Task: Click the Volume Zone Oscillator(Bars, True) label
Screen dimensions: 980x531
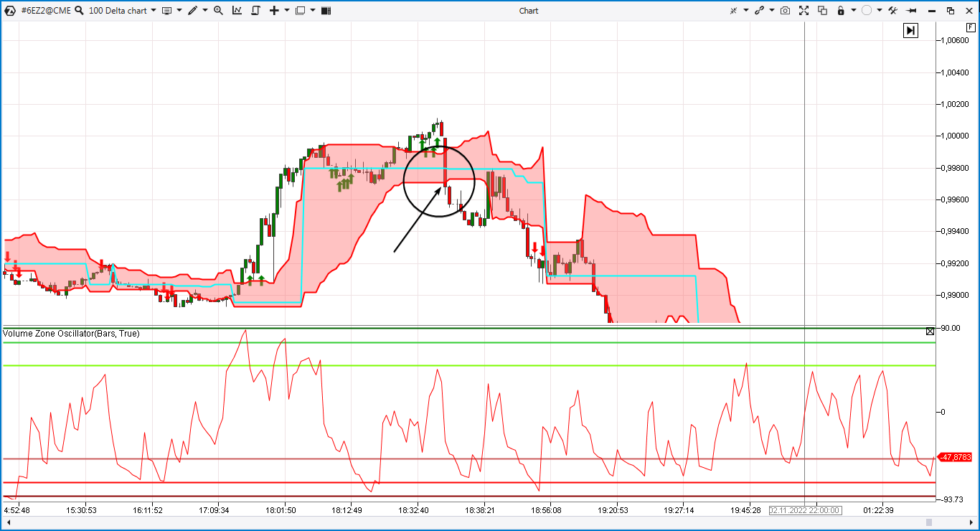Action: [71, 334]
